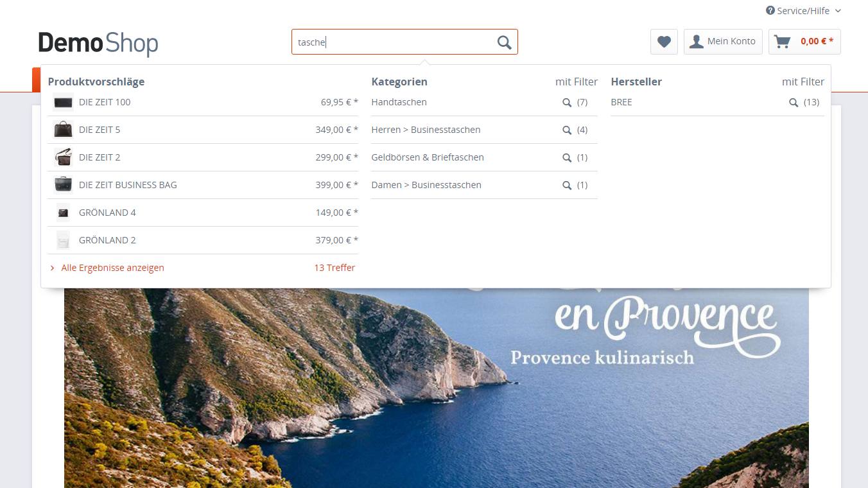This screenshot has width=868, height=488.
Task: Select DIE ZEIT 2 product suggestion
Action: point(203,157)
